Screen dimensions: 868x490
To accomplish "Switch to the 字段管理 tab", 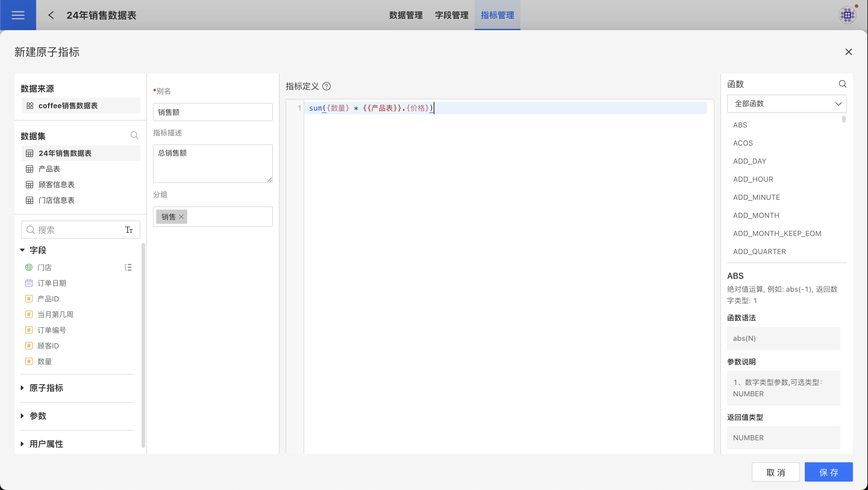I will click(x=451, y=15).
